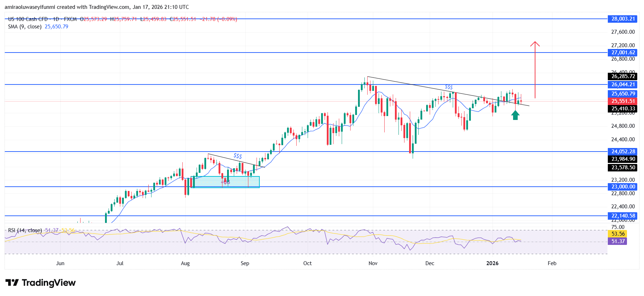Click the SMA (9, close) indicator legend
This screenshot has height=296, width=644.
25,27
